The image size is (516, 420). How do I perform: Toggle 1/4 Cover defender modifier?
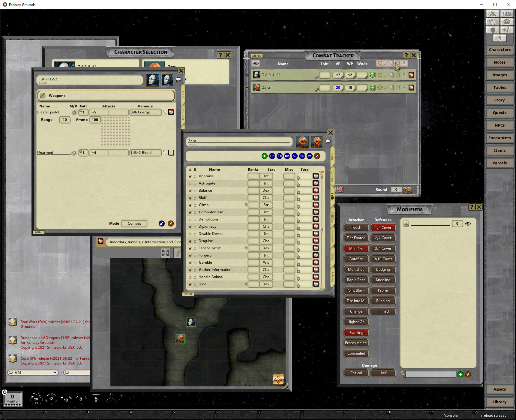pos(383,228)
